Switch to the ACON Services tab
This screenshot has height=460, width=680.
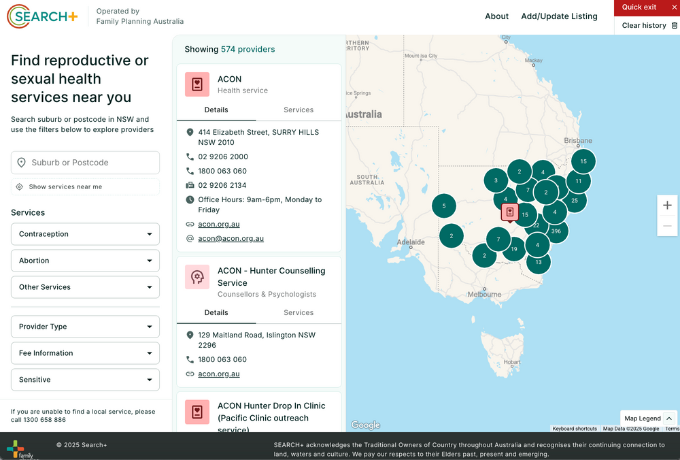[x=298, y=110]
